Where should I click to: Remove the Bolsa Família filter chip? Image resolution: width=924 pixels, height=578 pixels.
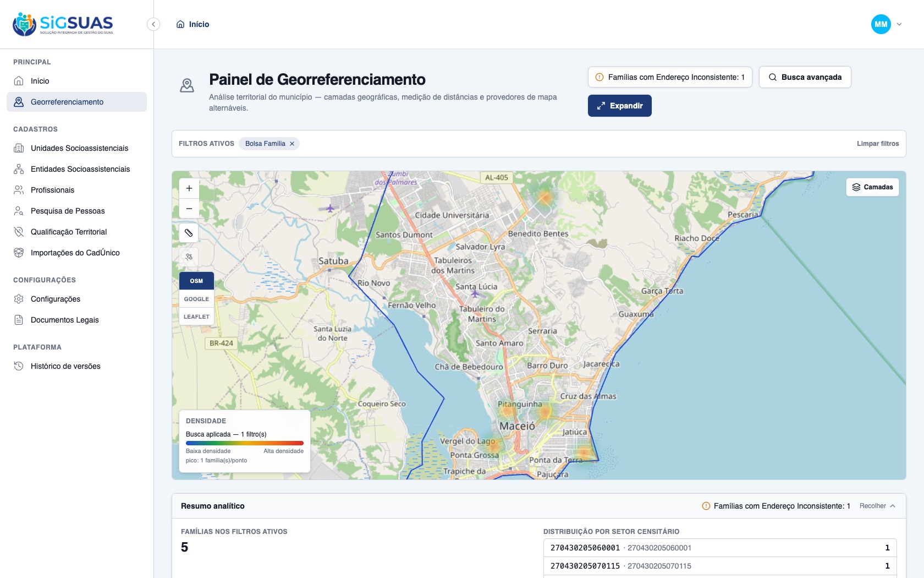coord(292,144)
